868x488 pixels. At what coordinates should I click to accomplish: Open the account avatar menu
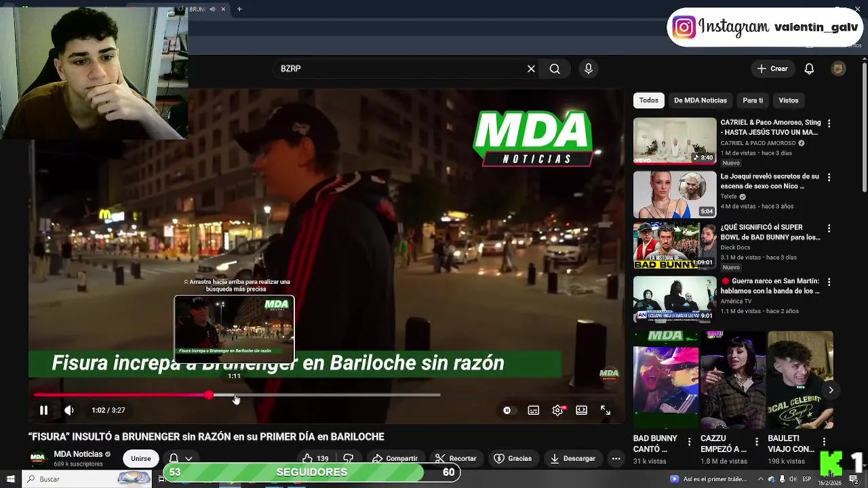tap(838, 68)
